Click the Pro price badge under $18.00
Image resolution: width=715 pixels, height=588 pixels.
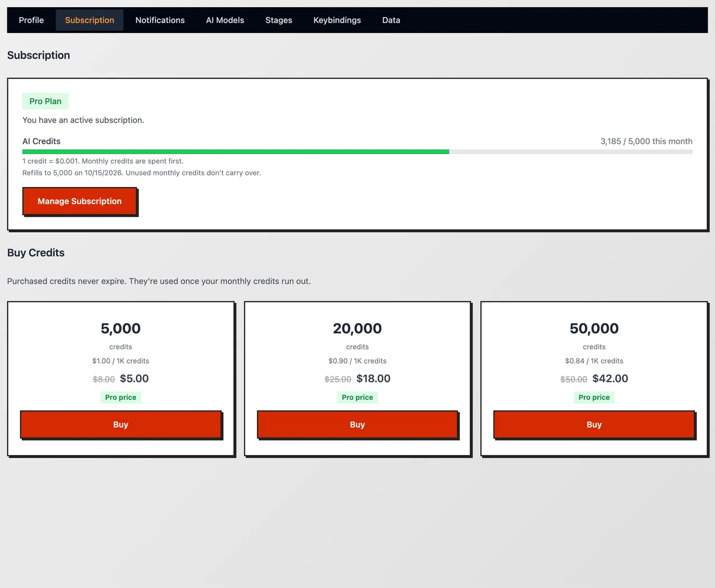click(357, 397)
